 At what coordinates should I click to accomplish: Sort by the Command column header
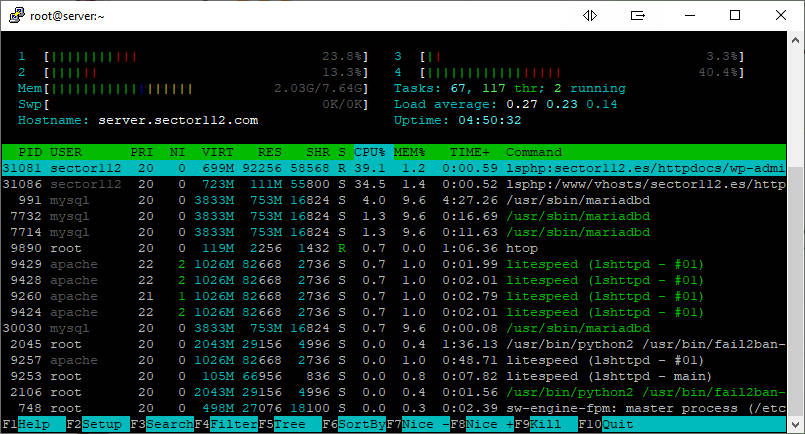click(534, 152)
